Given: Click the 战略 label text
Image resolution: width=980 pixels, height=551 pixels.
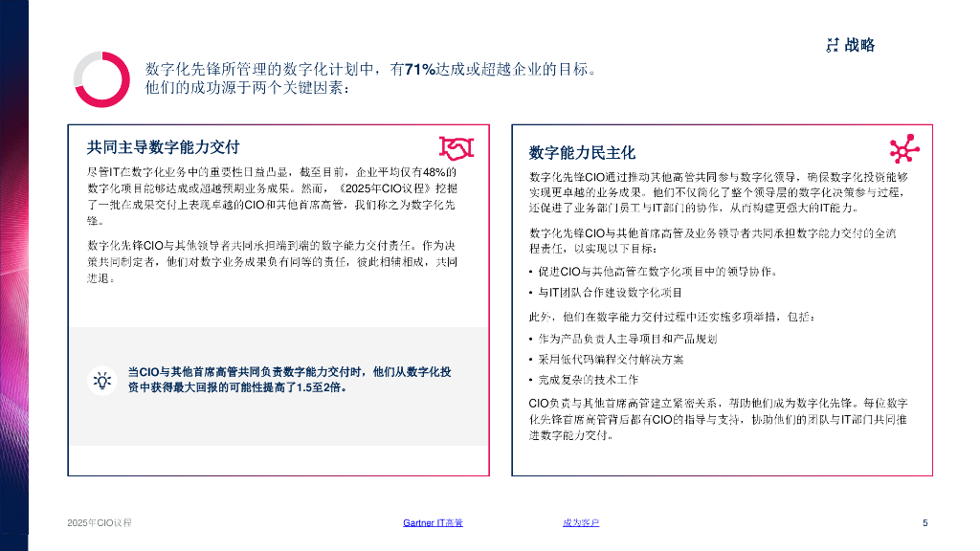Looking at the screenshot, I should [859, 45].
